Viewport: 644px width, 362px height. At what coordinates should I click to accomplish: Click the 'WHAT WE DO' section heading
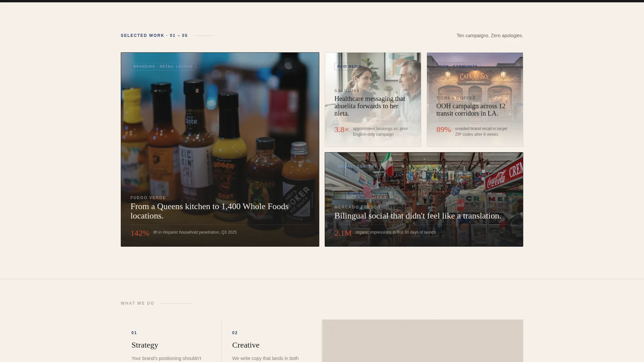click(x=138, y=303)
